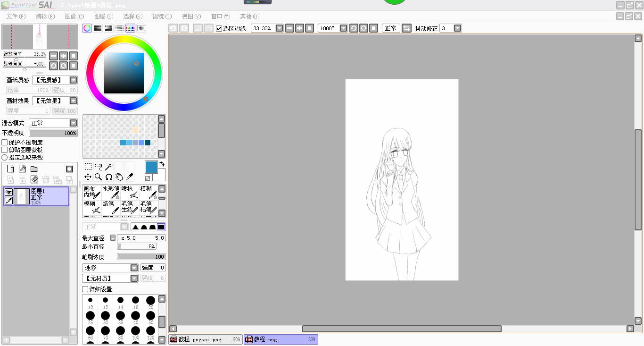Viewport: 644px width, 346px height.
Task: Toggle the scratchpad panel icon
Action: click(141, 28)
